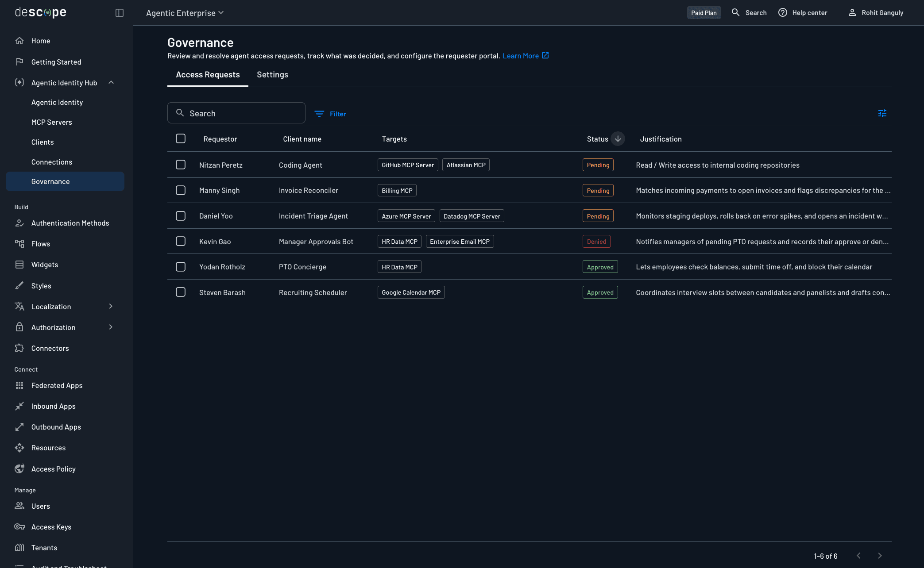Click the Denied status badge
This screenshot has height=568, width=924.
[x=596, y=242]
